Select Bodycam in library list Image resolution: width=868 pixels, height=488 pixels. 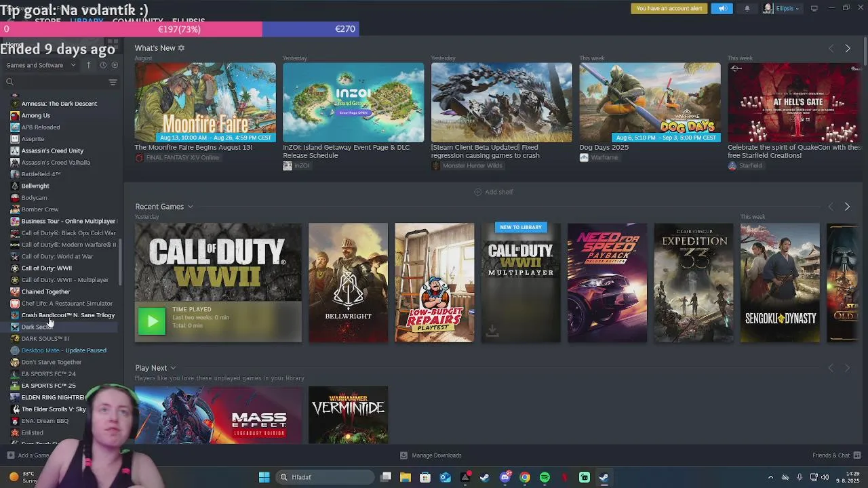click(x=34, y=197)
